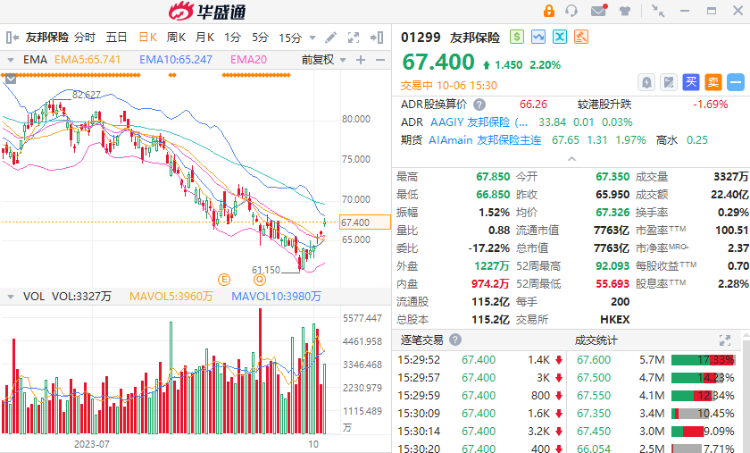Set a price alert bell icon
This screenshot has height=453, width=750.
point(646,82)
